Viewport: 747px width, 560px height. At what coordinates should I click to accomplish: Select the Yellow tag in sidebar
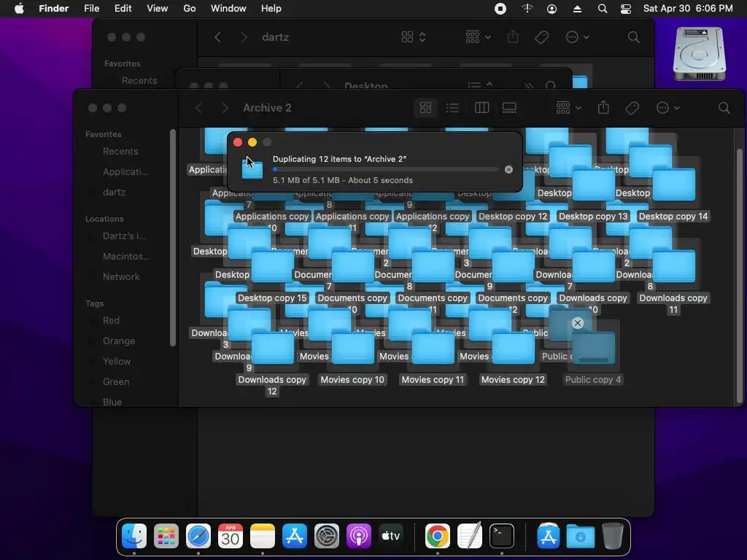[x=117, y=362]
